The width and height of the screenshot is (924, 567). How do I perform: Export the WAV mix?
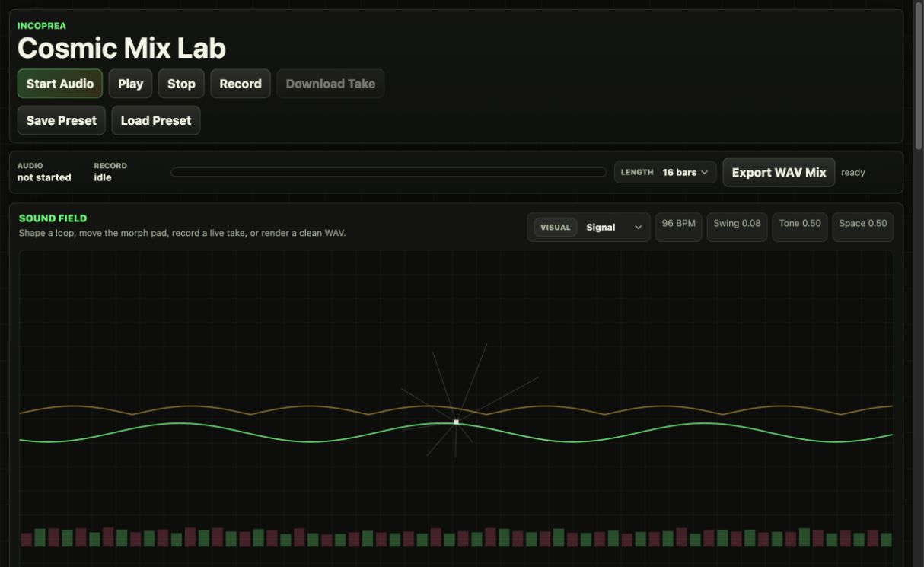[x=779, y=172]
